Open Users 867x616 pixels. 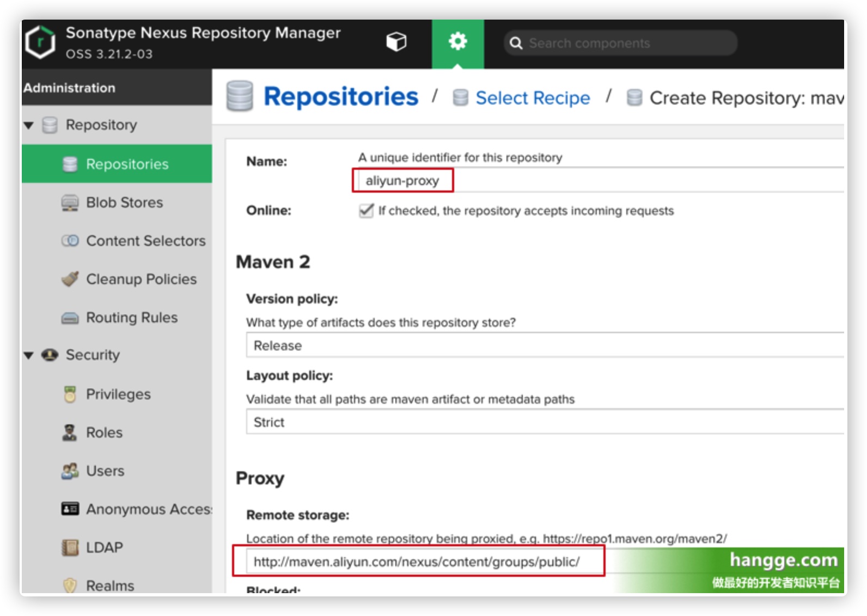click(105, 471)
